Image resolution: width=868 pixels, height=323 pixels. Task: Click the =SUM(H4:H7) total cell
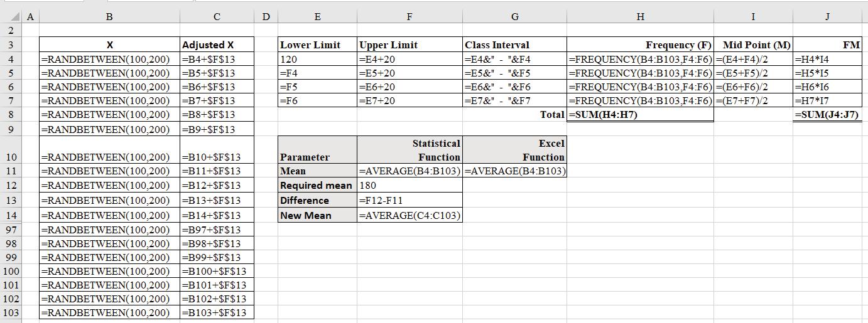(640, 115)
